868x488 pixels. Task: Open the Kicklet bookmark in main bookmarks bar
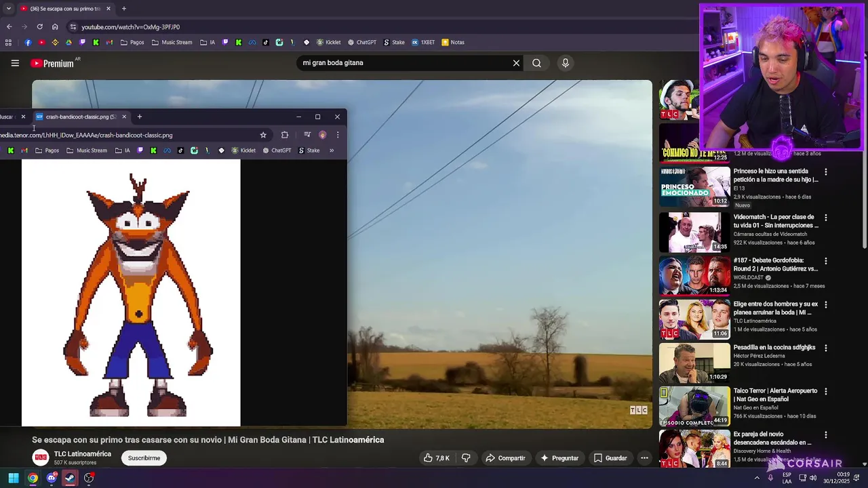[x=328, y=42]
